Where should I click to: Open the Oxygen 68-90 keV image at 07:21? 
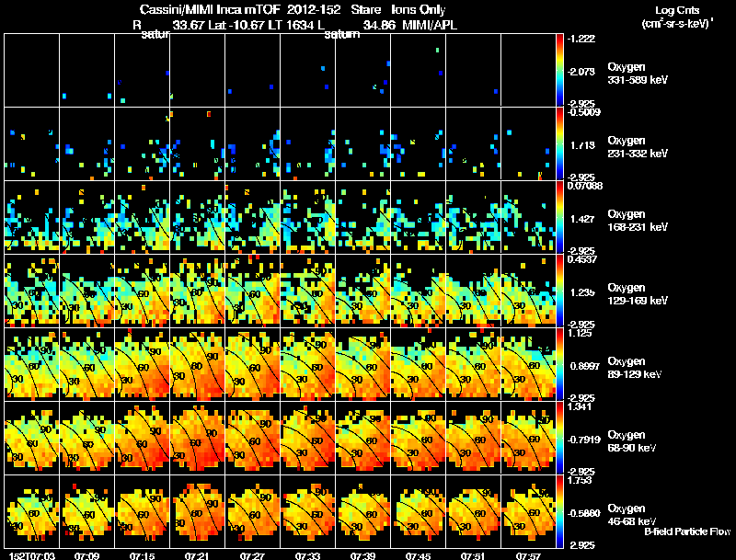pyautogui.click(x=197, y=438)
